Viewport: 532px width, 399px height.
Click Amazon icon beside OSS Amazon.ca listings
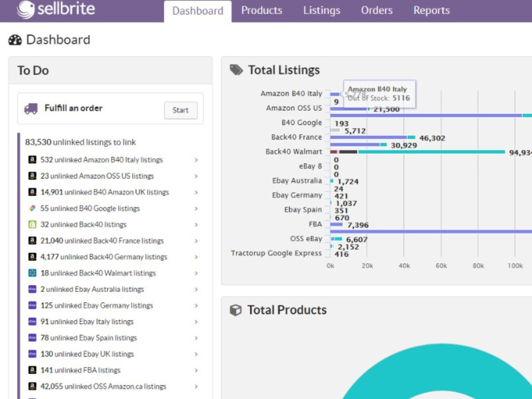(x=32, y=386)
